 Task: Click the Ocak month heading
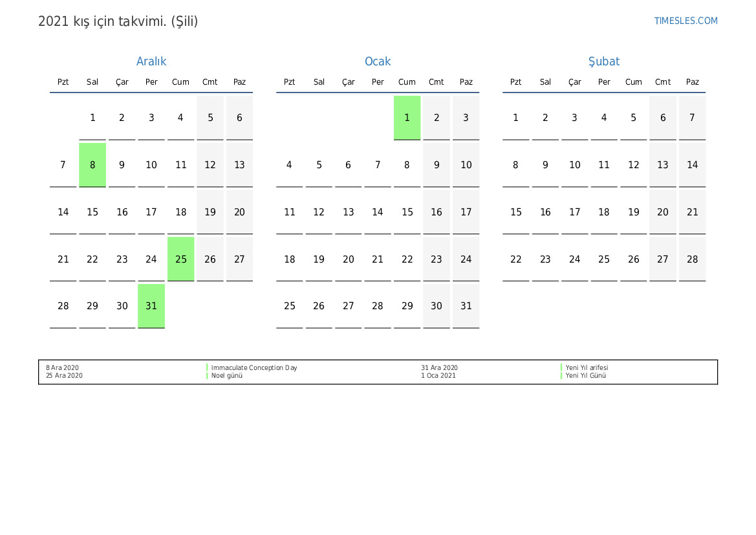(378, 61)
